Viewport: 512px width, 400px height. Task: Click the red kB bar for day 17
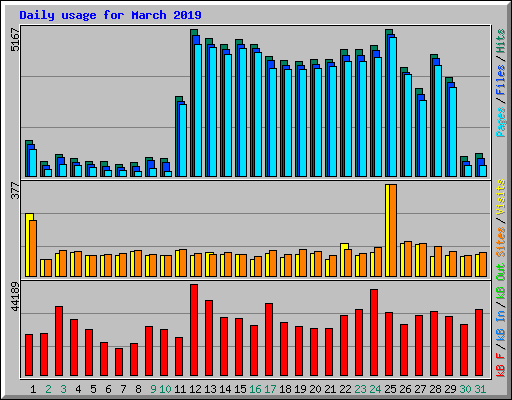[x=269, y=340]
